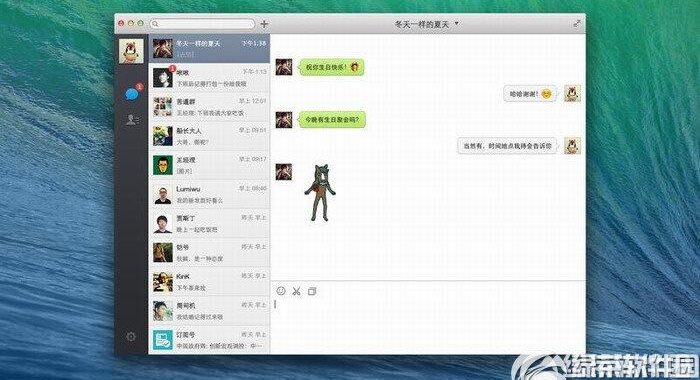The height and width of the screenshot is (380, 700).
Task: Click the 订阅号 teal icon thumbnail
Action: click(x=162, y=340)
